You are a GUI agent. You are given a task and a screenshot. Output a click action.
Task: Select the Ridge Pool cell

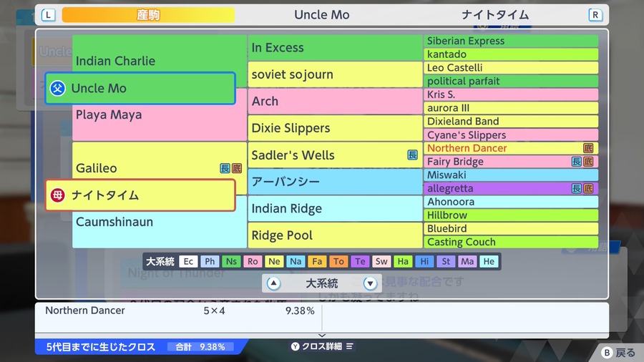click(335, 235)
